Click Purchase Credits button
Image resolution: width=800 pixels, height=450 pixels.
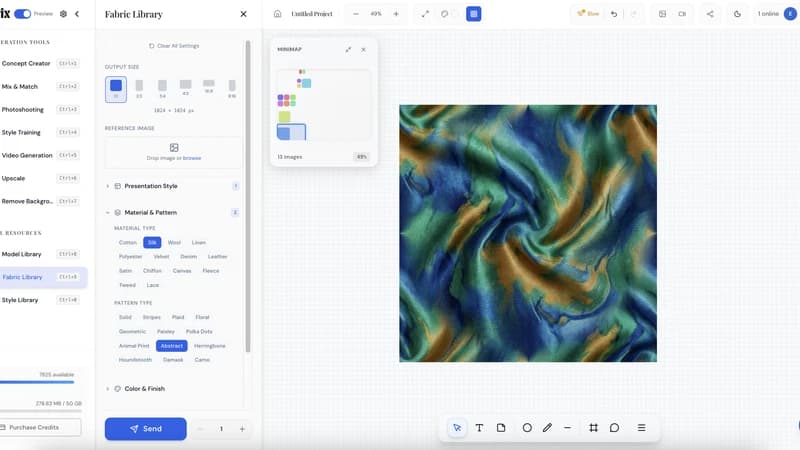pyautogui.click(x=40, y=427)
